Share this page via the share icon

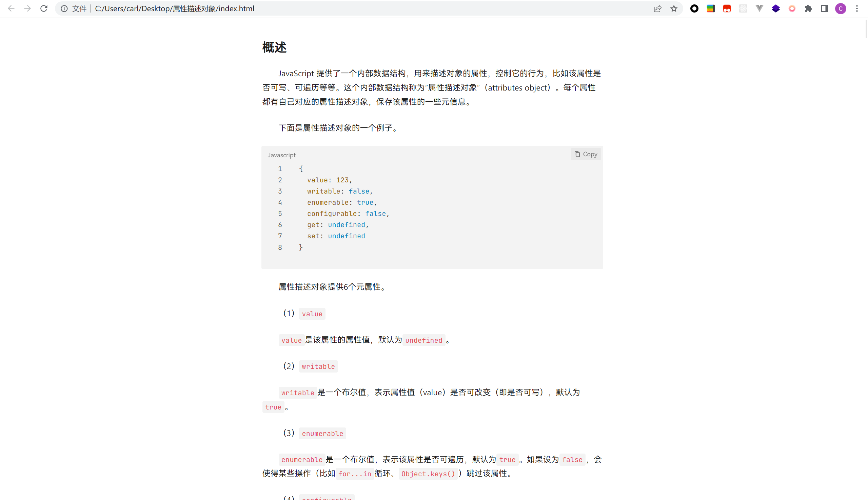click(657, 8)
